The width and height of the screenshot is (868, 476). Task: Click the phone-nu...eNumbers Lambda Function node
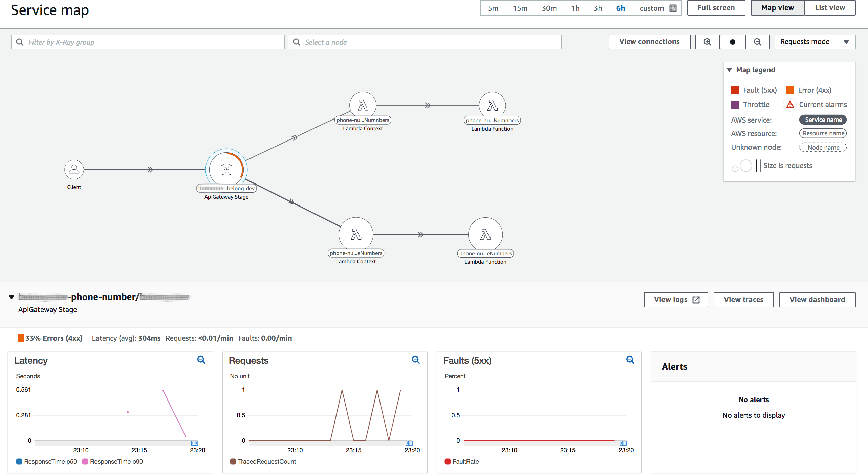coord(485,234)
